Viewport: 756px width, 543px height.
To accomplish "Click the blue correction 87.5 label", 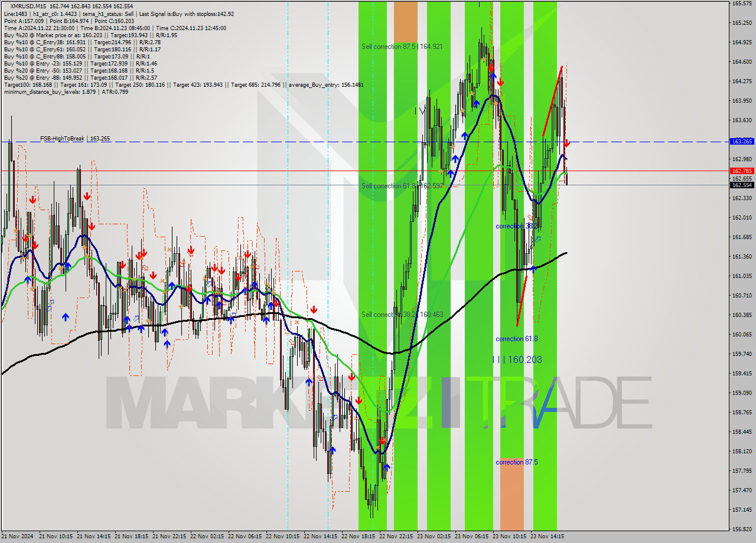I will [x=517, y=462].
